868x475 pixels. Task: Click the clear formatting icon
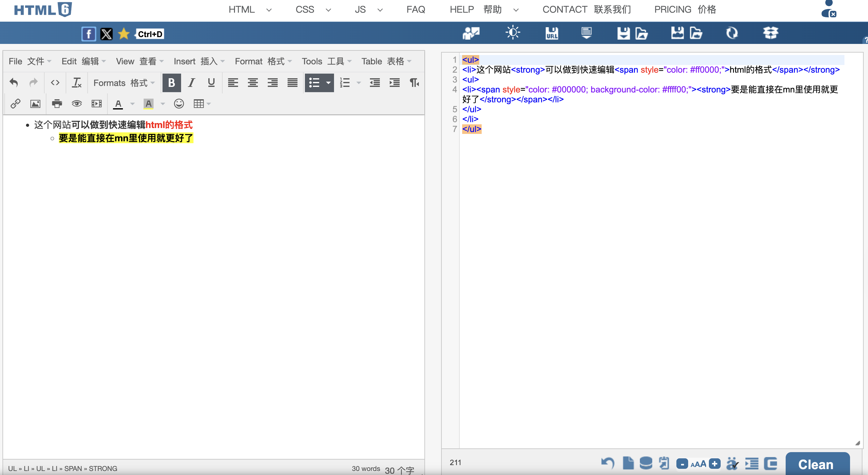click(x=76, y=83)
